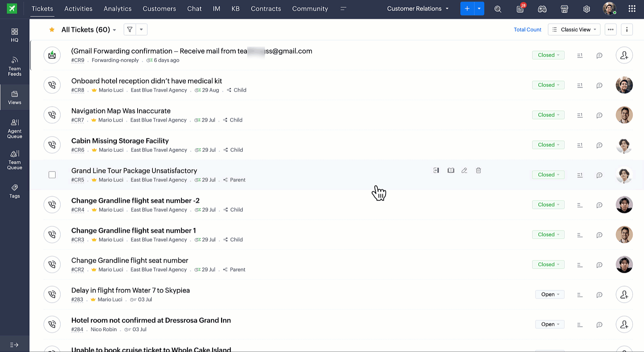Viewport: 644px width, 352px height.
Task: Open the filter icon near All Tickets
Action: (x=130, y=29)
